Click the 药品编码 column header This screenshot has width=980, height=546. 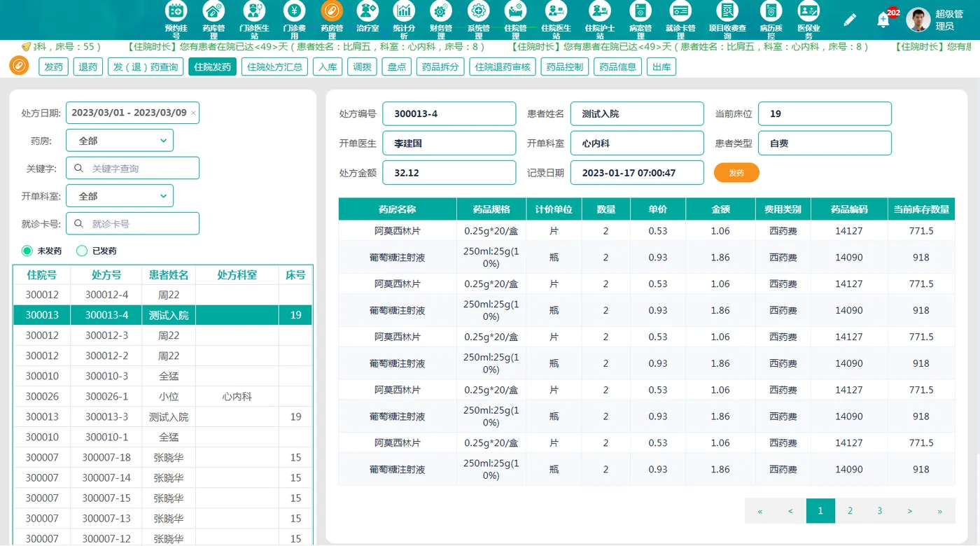pyautogui.click(x=849, y=209)
